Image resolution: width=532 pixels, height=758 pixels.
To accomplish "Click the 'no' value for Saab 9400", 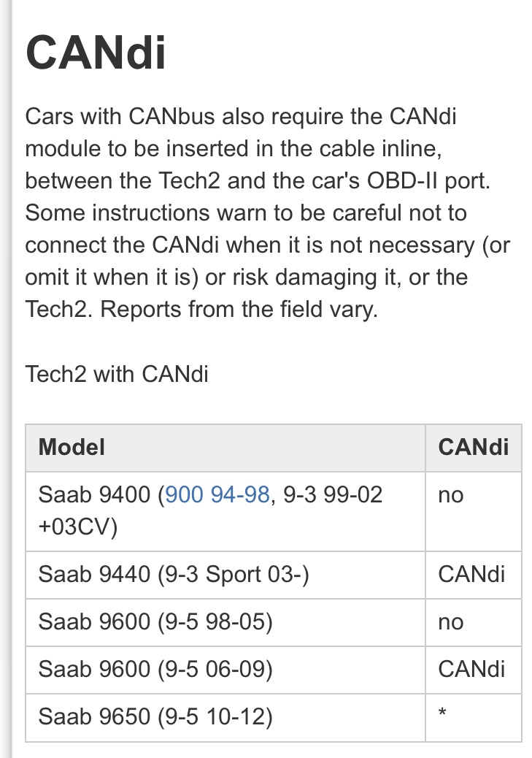I will click(451, 496).
